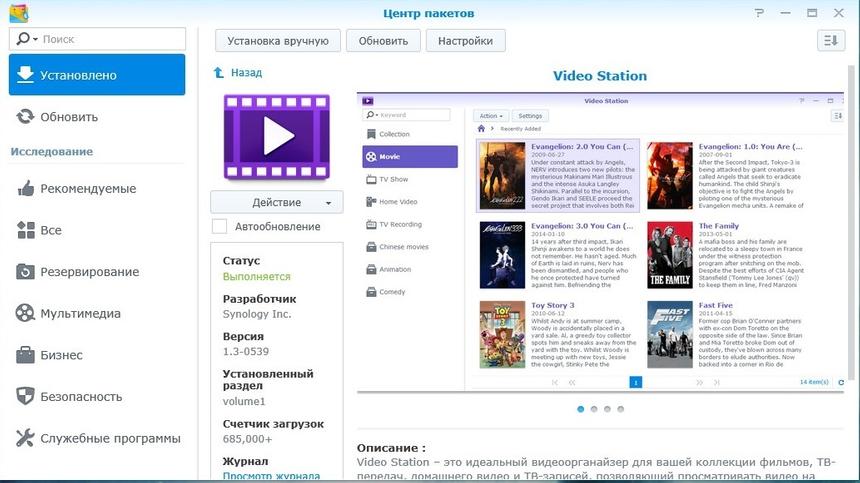Click the Поиск search field
The height and width of the screenshot is (483, 860).
coord(97,39)
